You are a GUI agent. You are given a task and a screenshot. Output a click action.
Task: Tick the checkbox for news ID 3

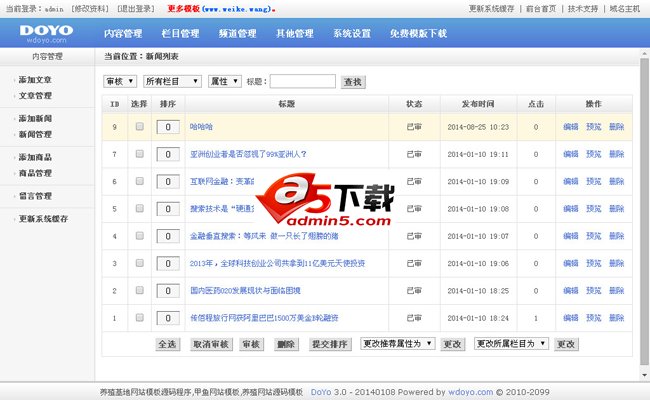pos(140,263)
